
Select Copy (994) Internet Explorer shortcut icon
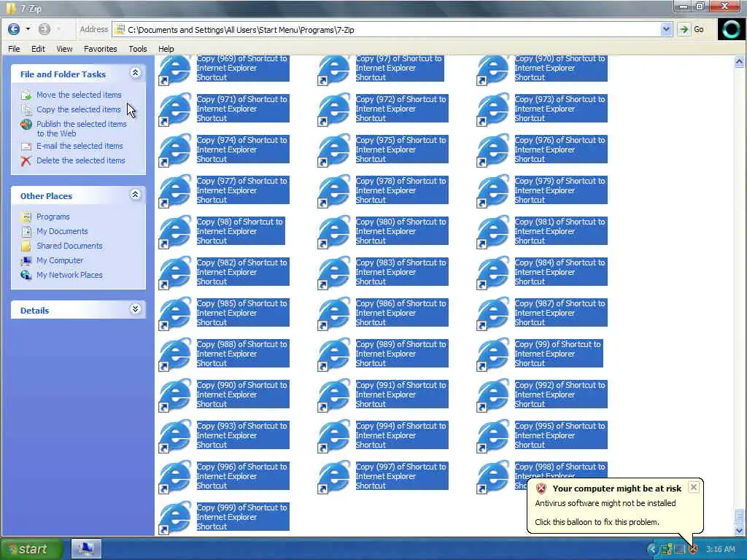[x=333, y=437]
